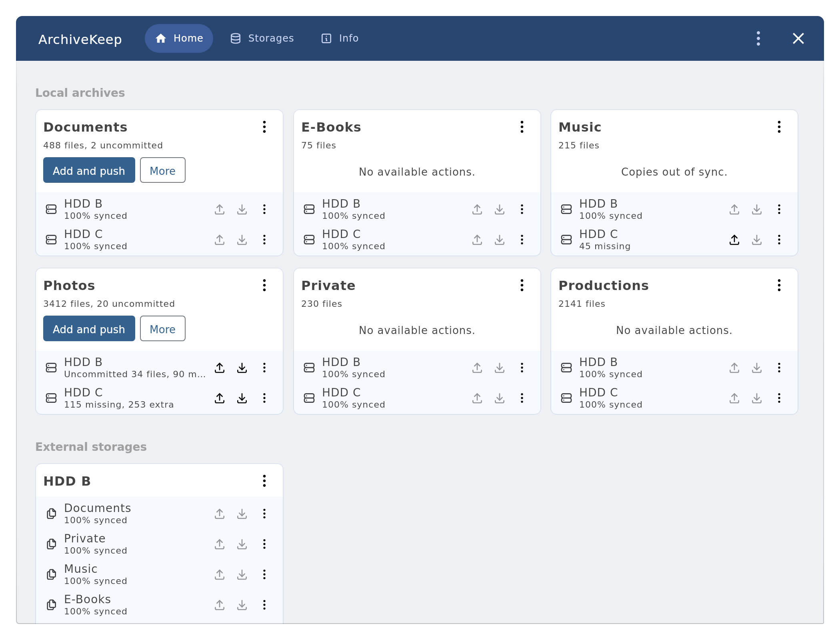The width and height of the screenshot is (840, 640).
Task: Click Add and push for Photos
Action: [x=89, y=328]
